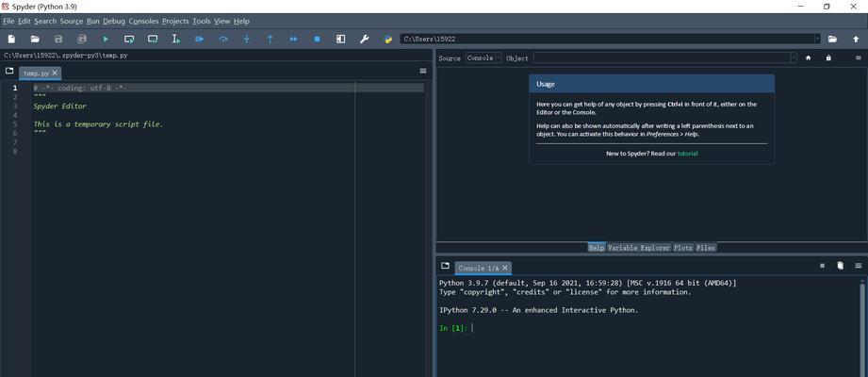Open the Edit menu
868x377 pixels.
point(25,21)
